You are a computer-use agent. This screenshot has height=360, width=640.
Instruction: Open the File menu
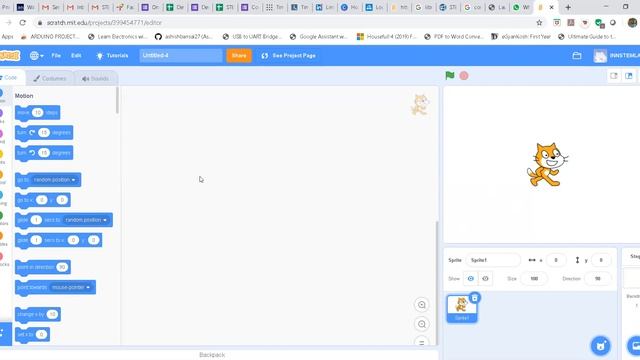pyautogui.click(x=56, y=56)
